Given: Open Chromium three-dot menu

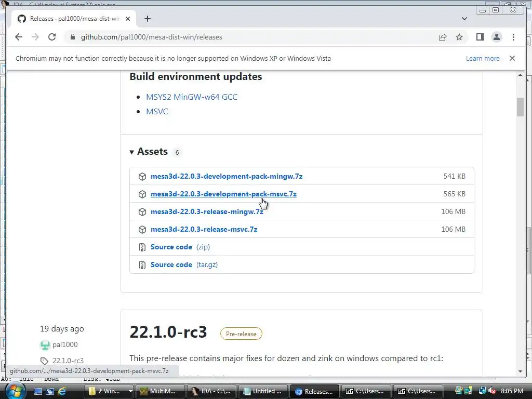Looking at the screenshot, I should click(x=513, y=37).
